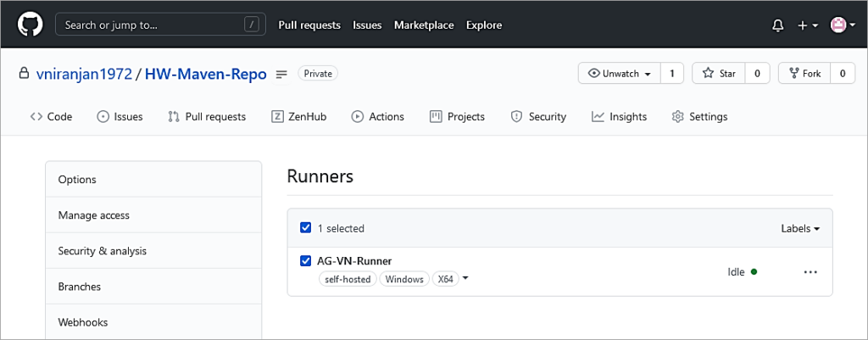The image size is (868, 340).
Task: Open the Actions tab
Action: [x=377, y=117]
